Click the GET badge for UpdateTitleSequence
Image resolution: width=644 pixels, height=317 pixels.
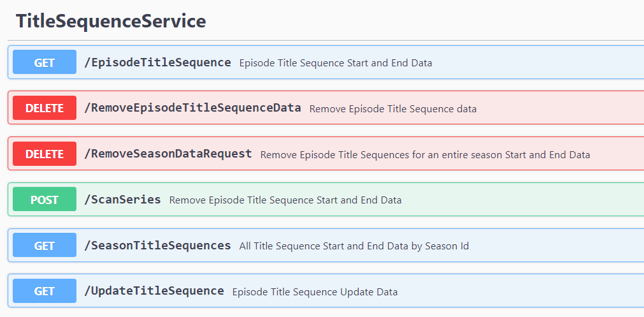[45, 291]
